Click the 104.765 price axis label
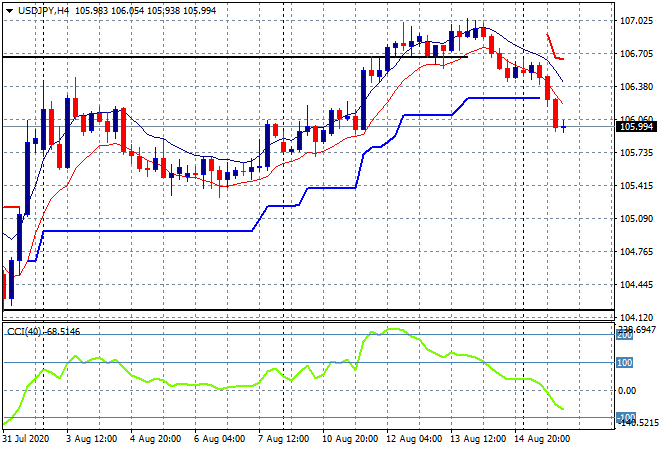Image resolution: width=660 pixels, height=450 pixels. coord(636,252)
